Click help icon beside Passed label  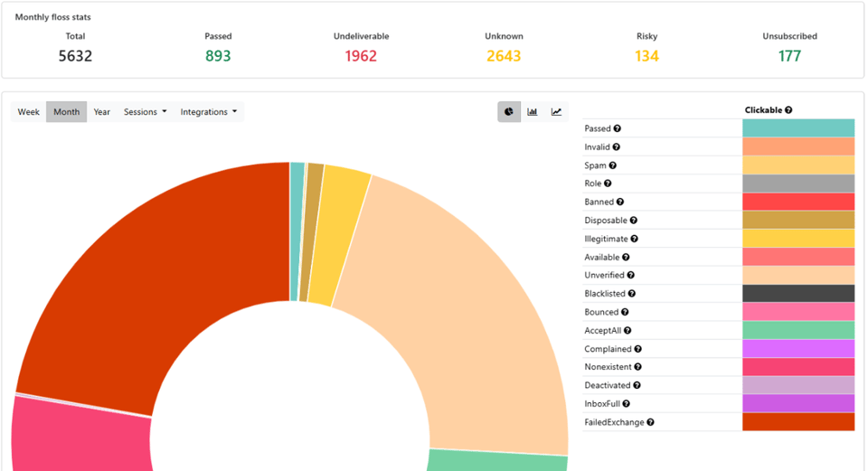[618, 128]
